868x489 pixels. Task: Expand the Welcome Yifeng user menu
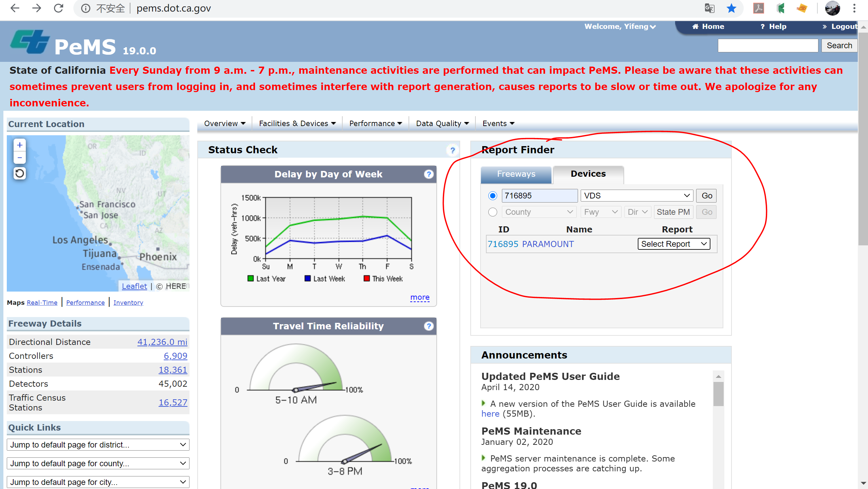(x=620, y=27)
